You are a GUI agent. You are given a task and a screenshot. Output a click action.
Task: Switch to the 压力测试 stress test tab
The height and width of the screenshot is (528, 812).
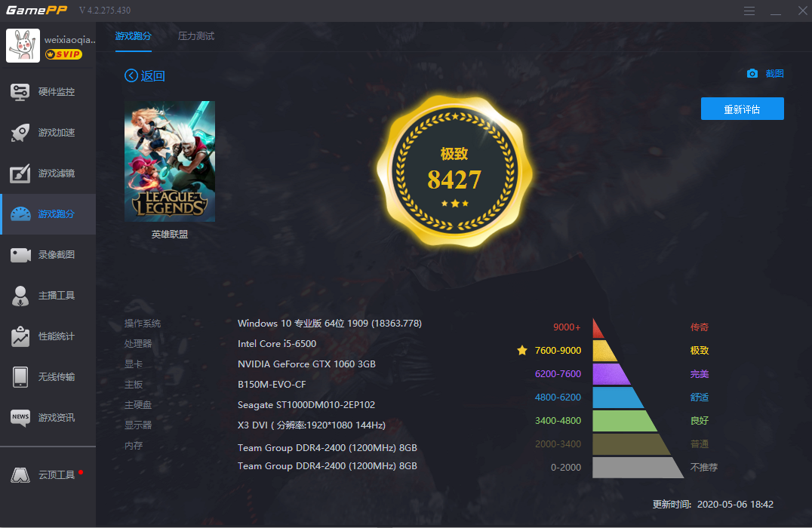(x=195, y=35)
